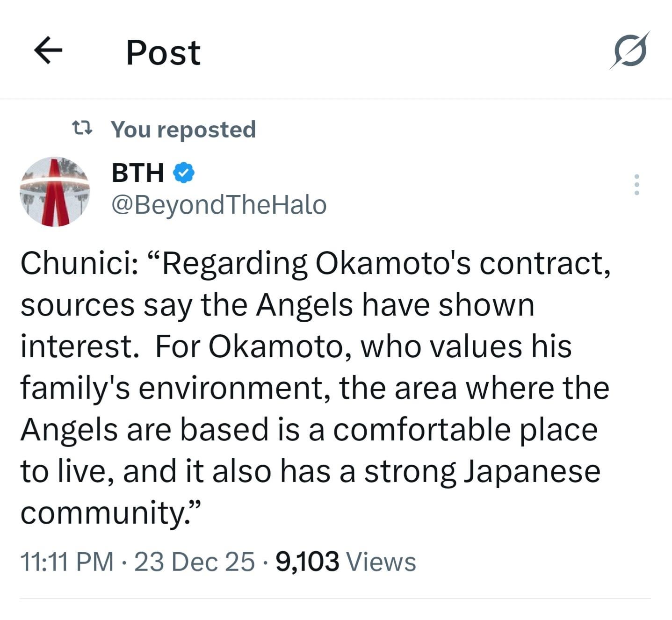Click "comfortable place" in the post text
The image size is (672, 620).
[x=465, y=430]
